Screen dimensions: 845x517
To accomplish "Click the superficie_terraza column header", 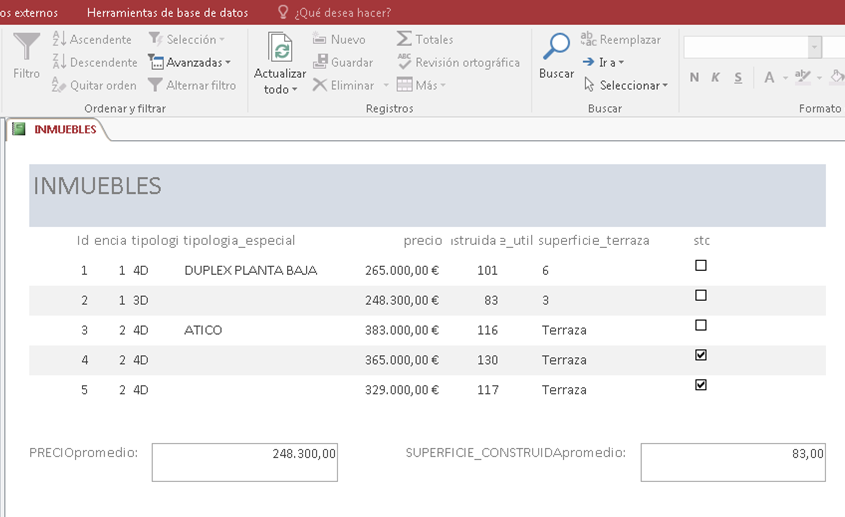I will click(x=594, y=240).
